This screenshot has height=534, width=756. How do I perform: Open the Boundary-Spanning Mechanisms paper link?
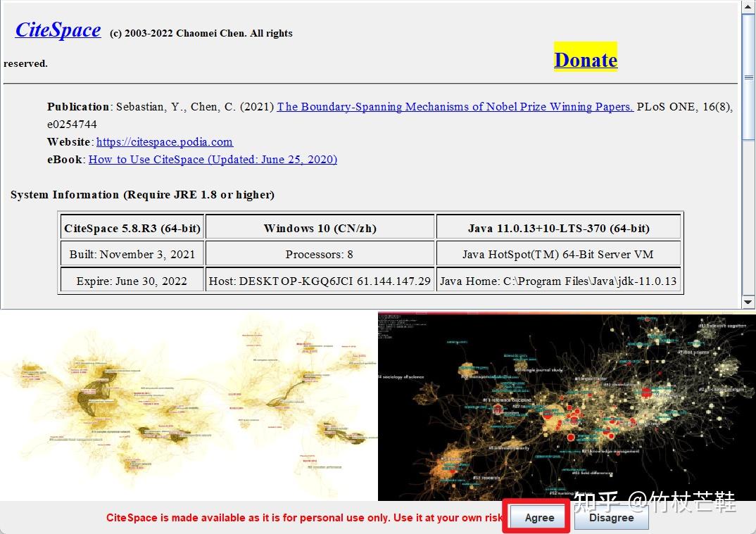click(455, 106)
